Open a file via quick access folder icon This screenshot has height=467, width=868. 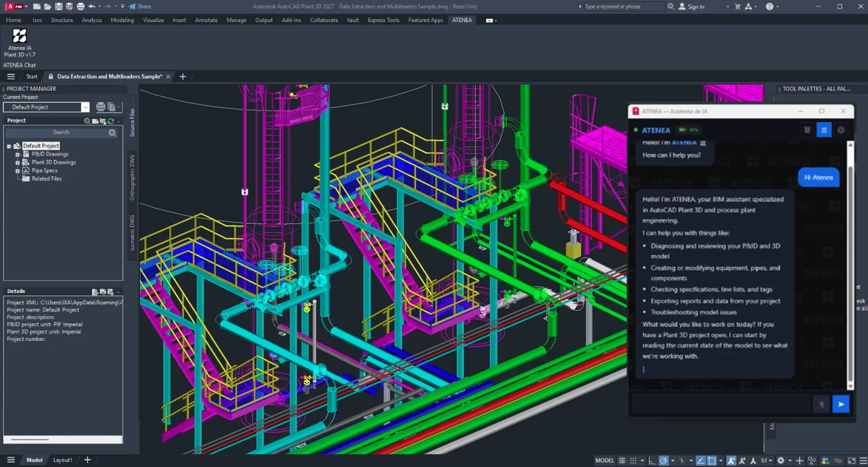47,7
